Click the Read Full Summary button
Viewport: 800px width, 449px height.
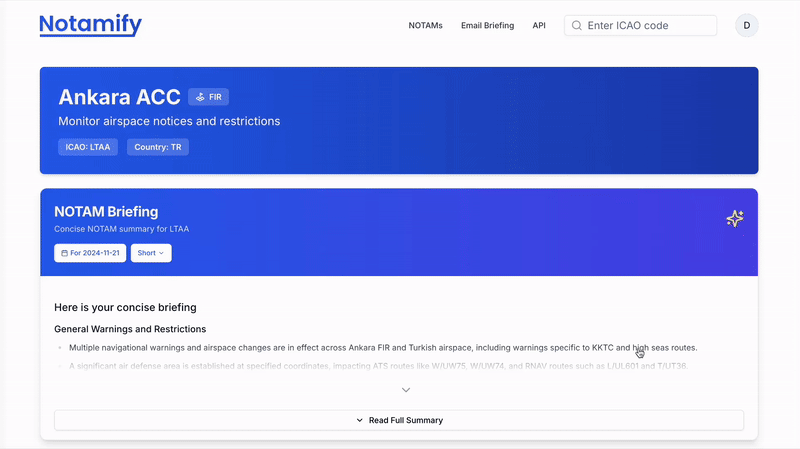pyautogui.click(x=399, y=420)
